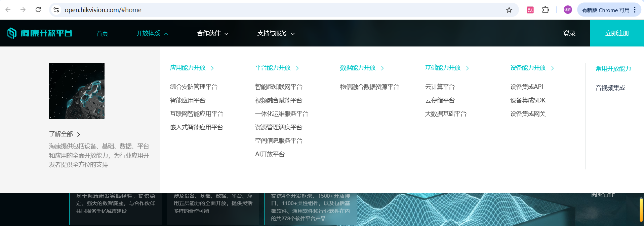Viewport: 644px width, 226px height.
Task: Expand the 支持与服务 dropdown
Action: click(276, 33)
